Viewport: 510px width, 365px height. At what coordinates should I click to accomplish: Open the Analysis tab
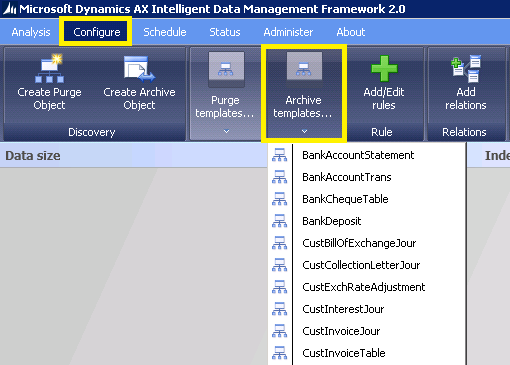tap(31, 32)
